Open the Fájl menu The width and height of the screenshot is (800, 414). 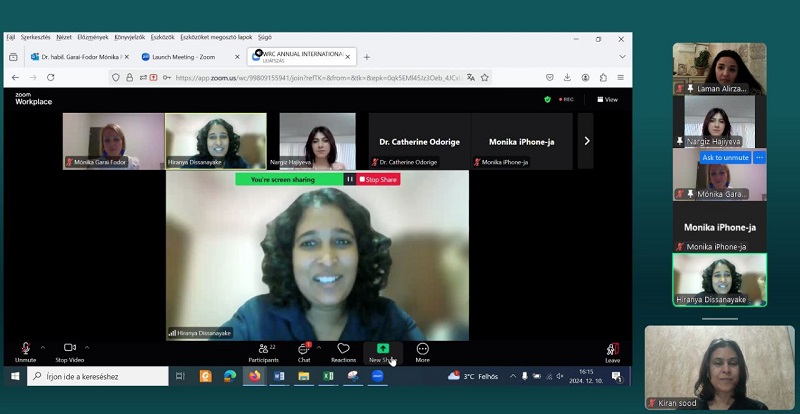click(x=11, y=37)
